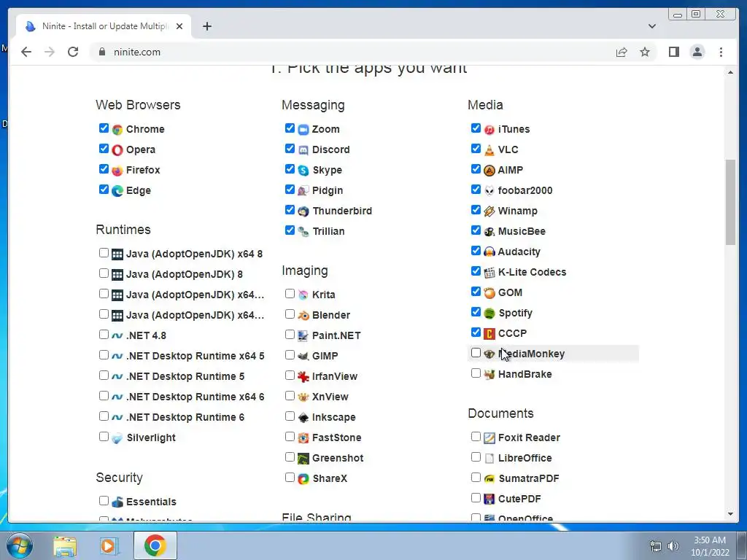Click the AIMP app icon
This screenshot has width=747, height=560.
point(489,171)
